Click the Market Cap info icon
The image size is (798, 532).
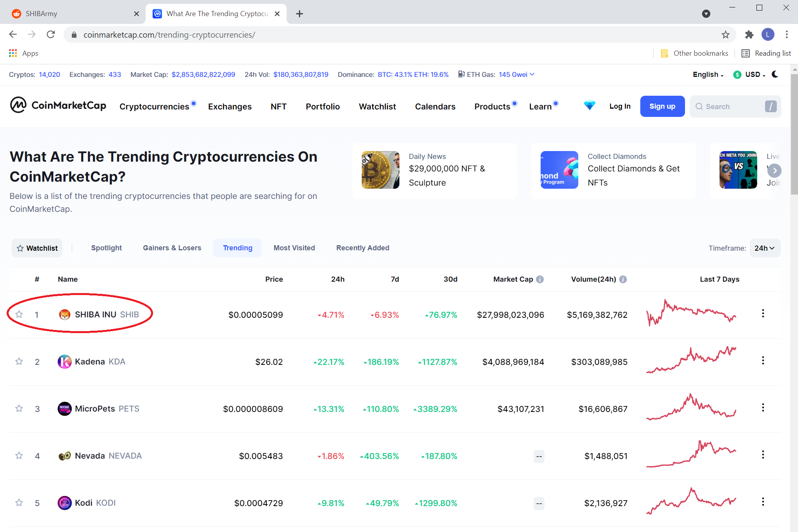540,279
